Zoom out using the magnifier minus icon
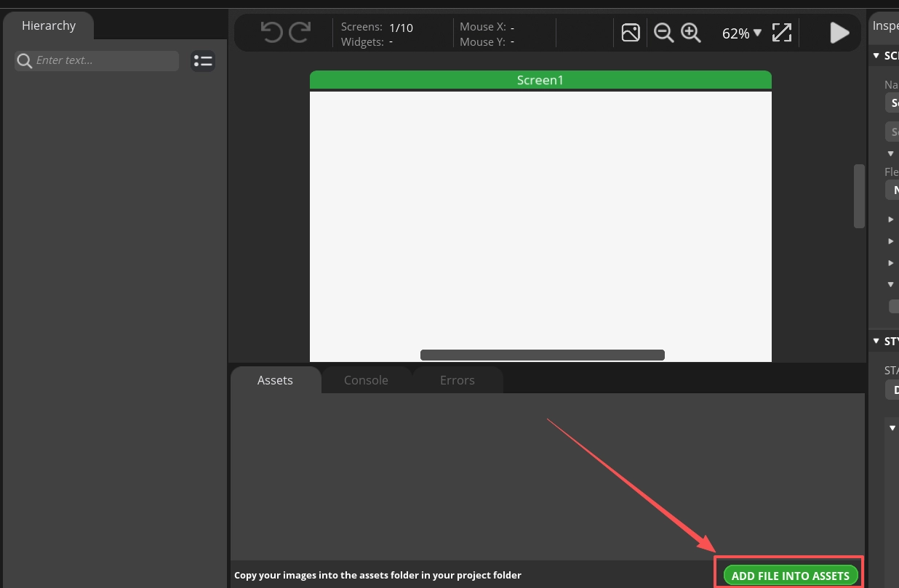The width and height of the screenshot is (899, 588). [663, 33]
